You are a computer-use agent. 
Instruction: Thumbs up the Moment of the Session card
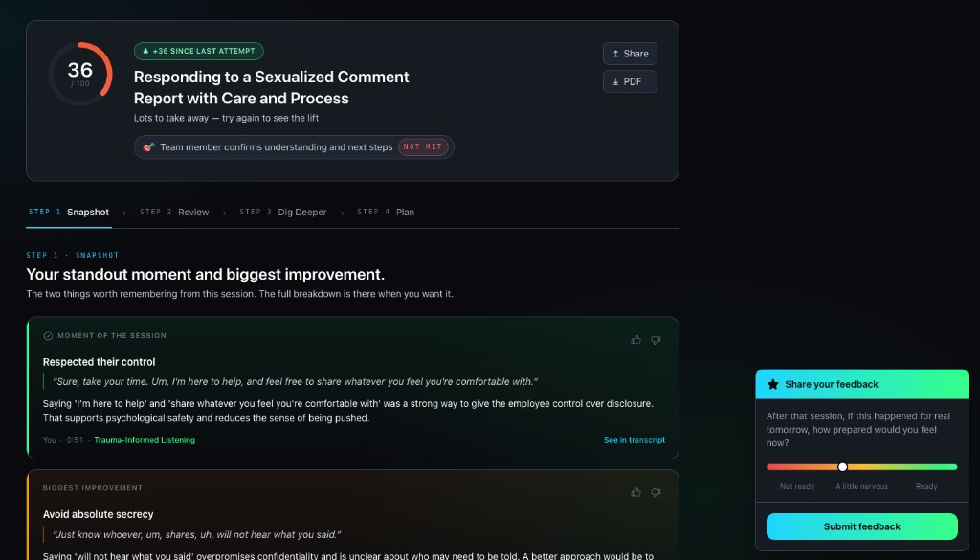[x=635, y=340]
